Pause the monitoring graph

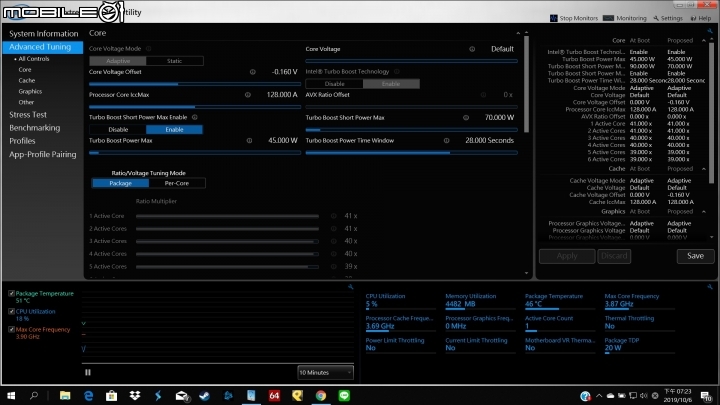[x=88, y=372]
